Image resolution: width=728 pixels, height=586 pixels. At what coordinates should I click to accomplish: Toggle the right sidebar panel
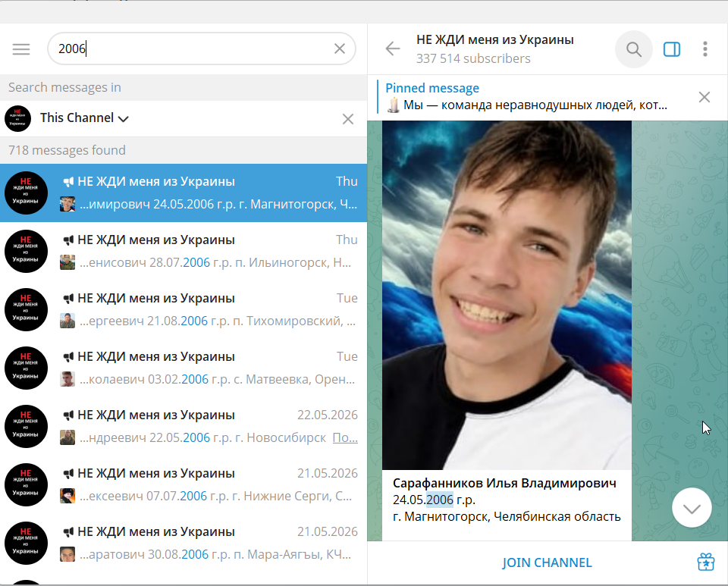click(x=671, y=49)
